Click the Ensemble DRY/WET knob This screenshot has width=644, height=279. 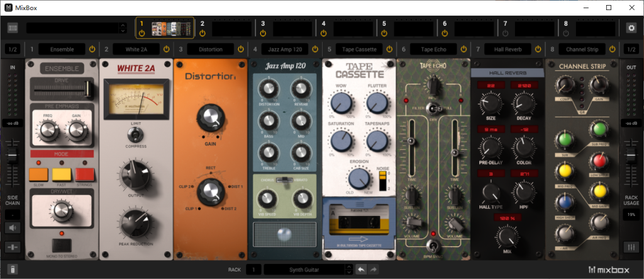click(62, 210)
